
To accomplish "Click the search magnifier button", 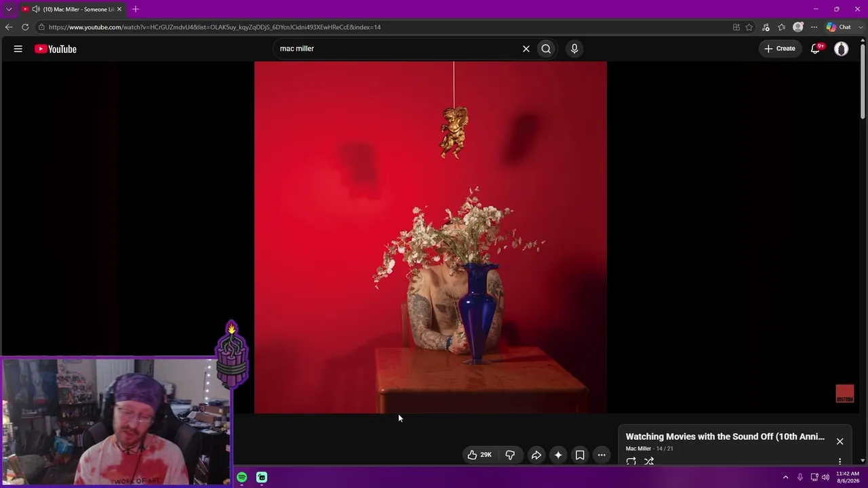I will pos(546,49).
